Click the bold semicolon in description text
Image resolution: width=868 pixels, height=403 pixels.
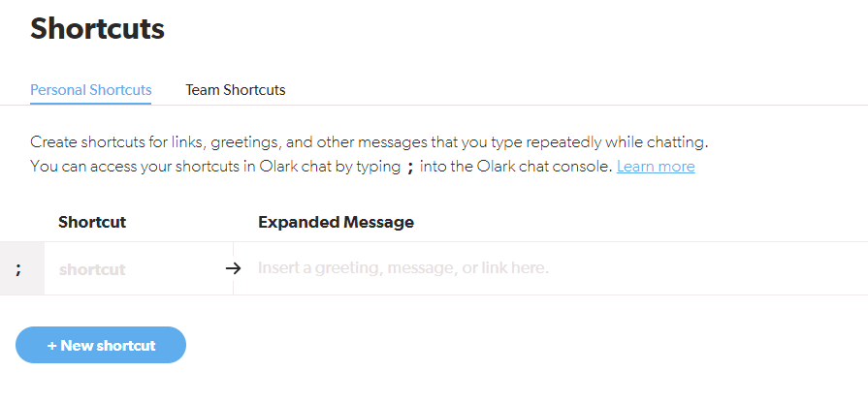410,167
